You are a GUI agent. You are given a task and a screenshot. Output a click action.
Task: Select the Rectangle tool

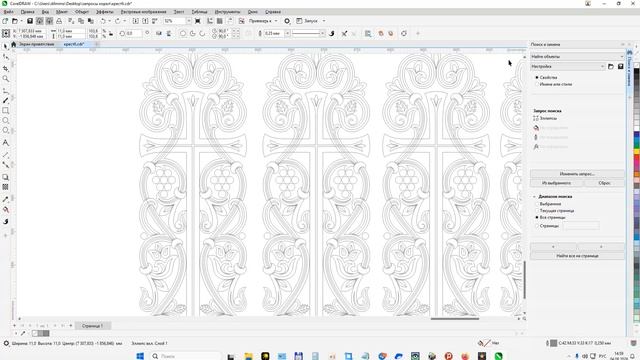click(5, 111)
